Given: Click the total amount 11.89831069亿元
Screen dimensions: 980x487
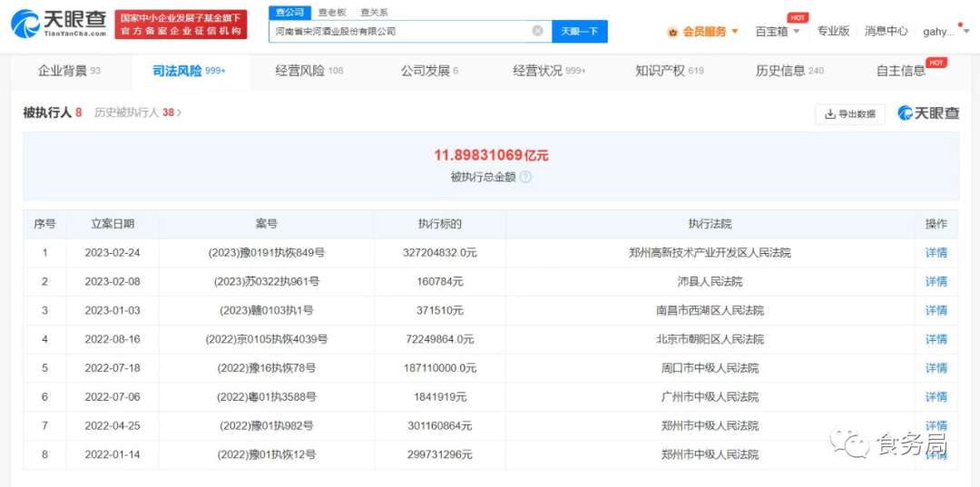Looking at the screenshot, I should [x=491, y=156].
